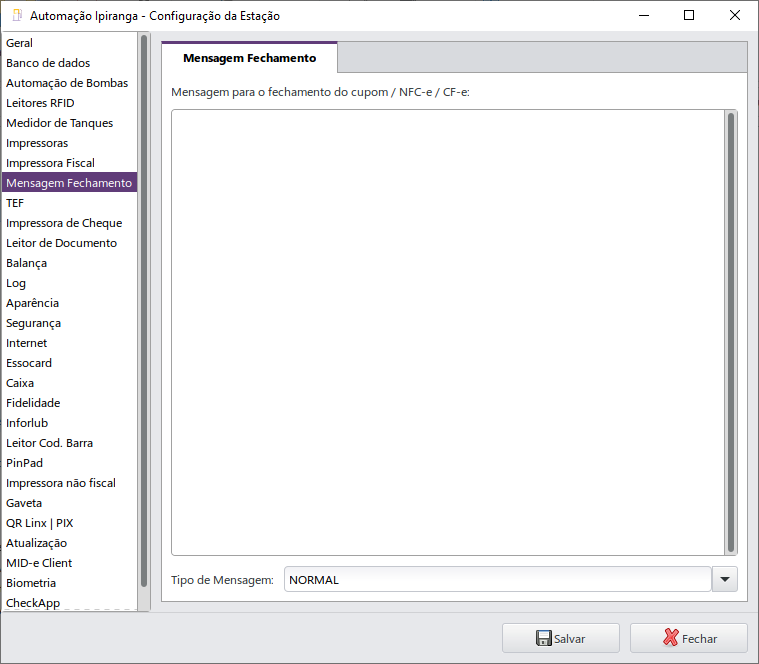Image resolution: width=759 pixels, height=664 pixels.
Task: Select MID-e Client in sidebar
Action: (69, 563)
